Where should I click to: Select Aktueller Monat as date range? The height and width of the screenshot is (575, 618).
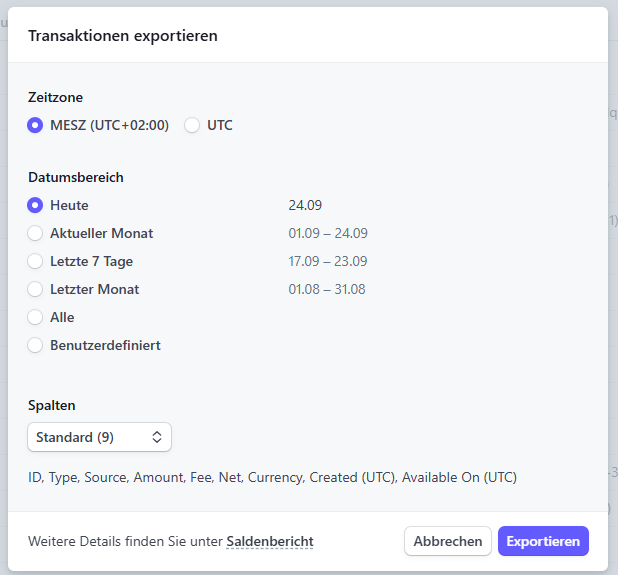[36, 233]
